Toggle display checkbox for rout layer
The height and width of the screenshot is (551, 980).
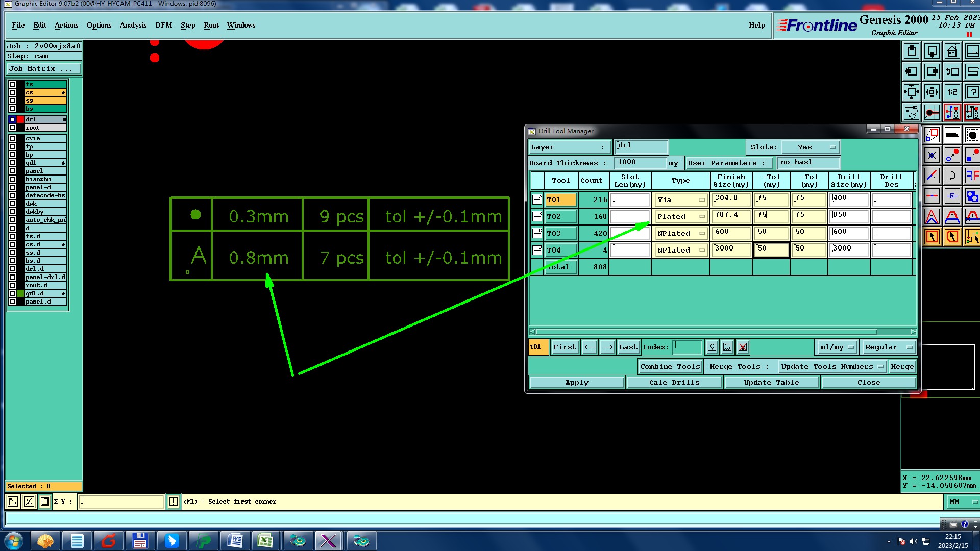click(x=12, y=128)
